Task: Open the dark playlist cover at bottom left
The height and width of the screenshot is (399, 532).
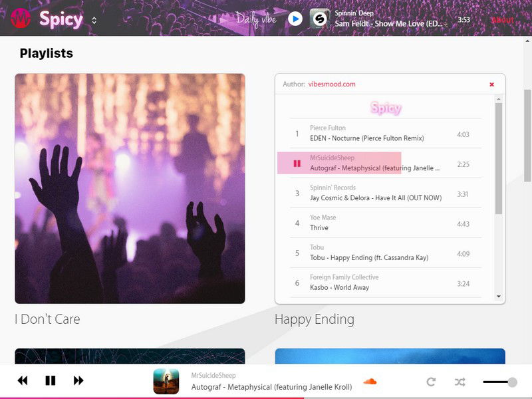Action: coord(130,356)
